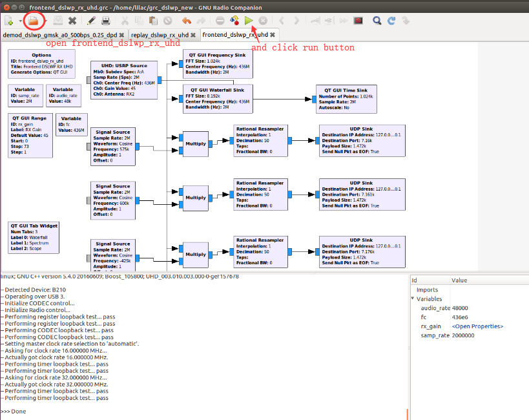The height and width of the screenshot is (420, 529).
Task: Select the QT GUI Waterfall Sink block
Action: (218, 99)
